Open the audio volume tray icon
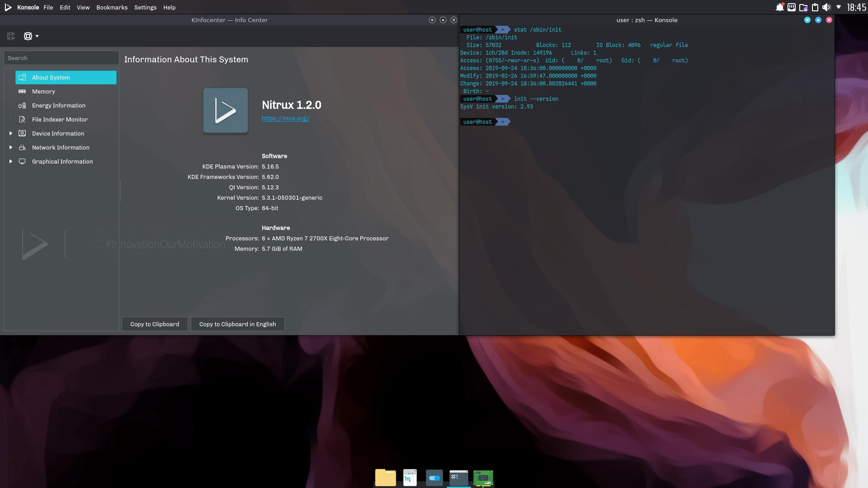This screenshot has height=488, width=868. pyautogui.click(x=826, y=7)
